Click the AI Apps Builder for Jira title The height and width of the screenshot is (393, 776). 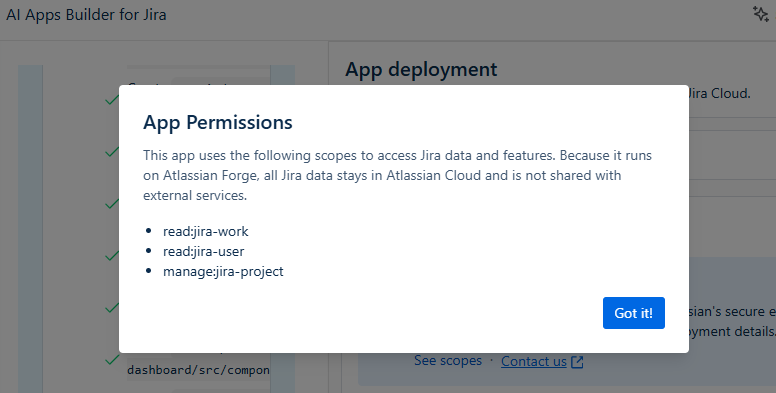pyautogui.click(x=86, y=15)
